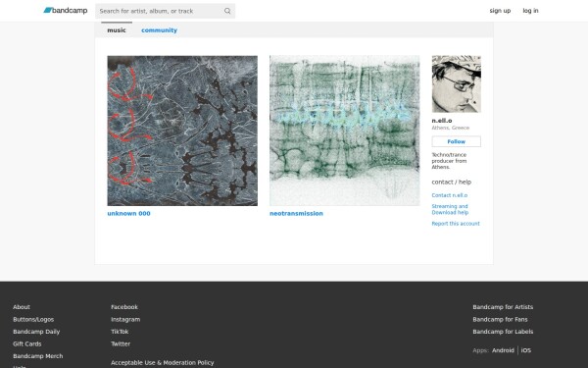Viewport: 588px width, 368px height.
Task: Open the n.ell.o artist profile photo
Action: click(456, 84)
